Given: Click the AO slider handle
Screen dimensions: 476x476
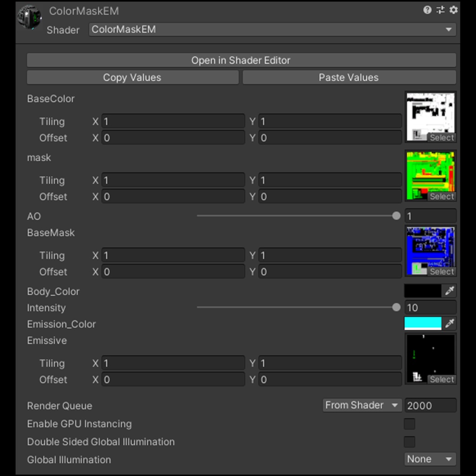Looking at the screenshot, I should (x=396, y=216).
